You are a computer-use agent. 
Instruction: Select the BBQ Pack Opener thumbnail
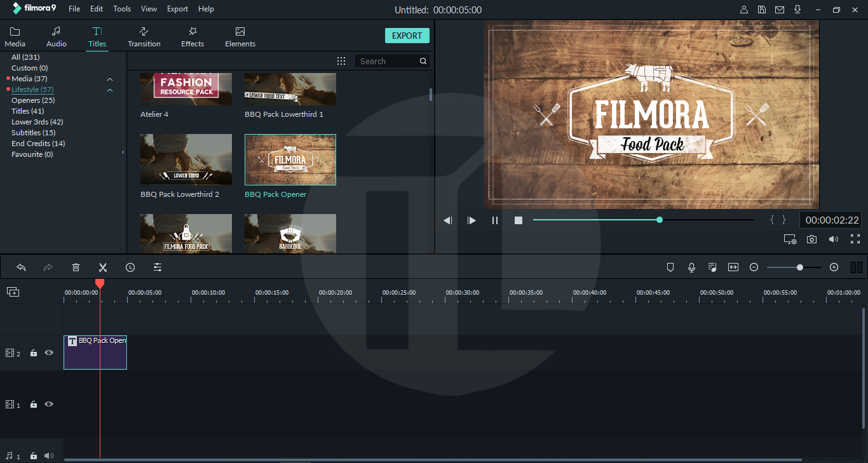(290, 159)
